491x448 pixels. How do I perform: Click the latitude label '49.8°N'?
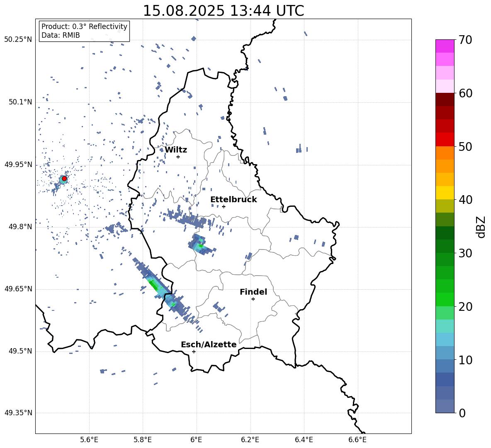click(20, 227)
